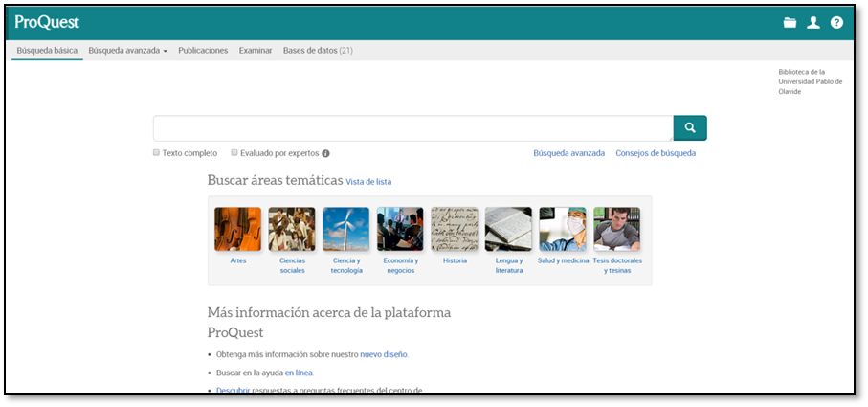Select the Economía y negocios thumbnail
The height and width of the screenshot is (407, 868).
coord(400,229)
